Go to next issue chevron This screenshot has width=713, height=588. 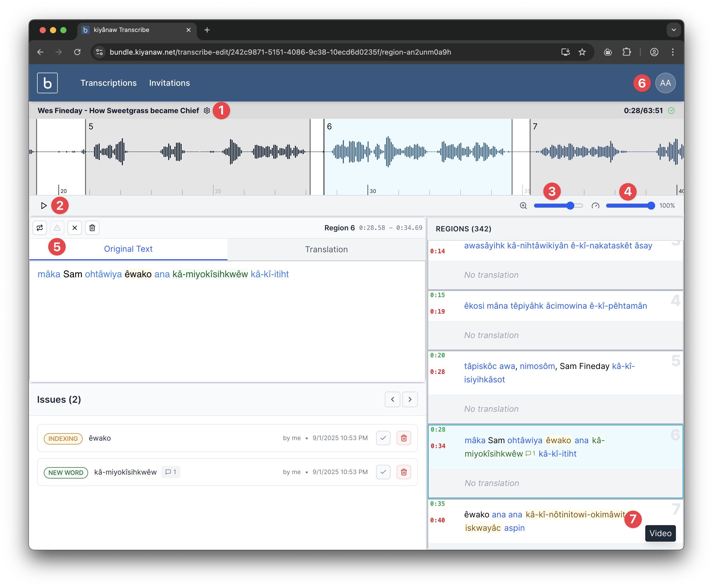(410, 400)
